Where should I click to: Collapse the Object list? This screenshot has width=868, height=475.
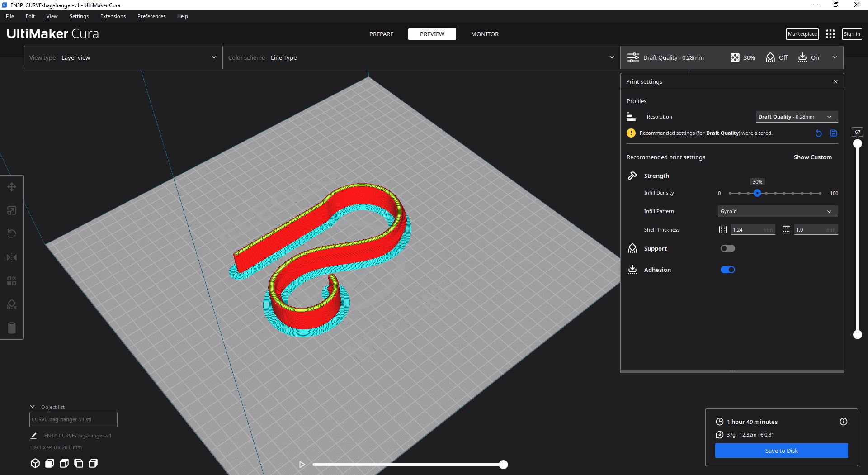point(33,407)
